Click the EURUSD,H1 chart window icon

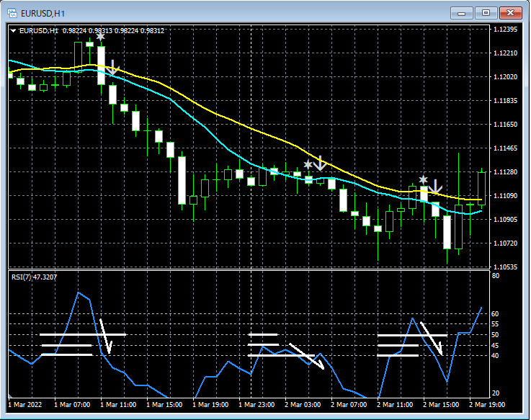pyautogui.click(x=12, y=13)
